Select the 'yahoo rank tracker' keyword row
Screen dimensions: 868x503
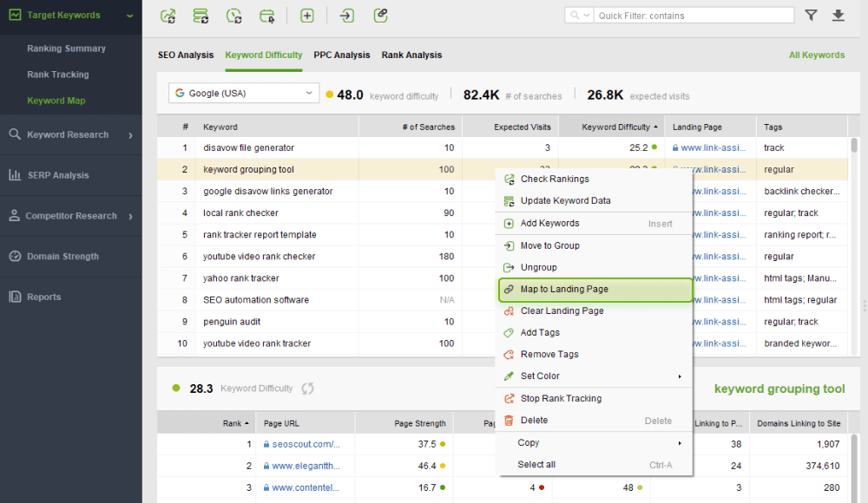coord(326,278)
